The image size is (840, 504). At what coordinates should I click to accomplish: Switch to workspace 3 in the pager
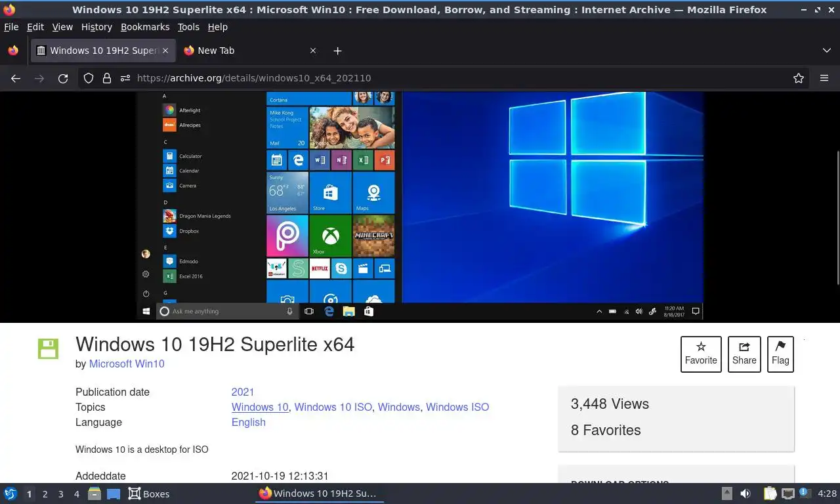point(60,493)
